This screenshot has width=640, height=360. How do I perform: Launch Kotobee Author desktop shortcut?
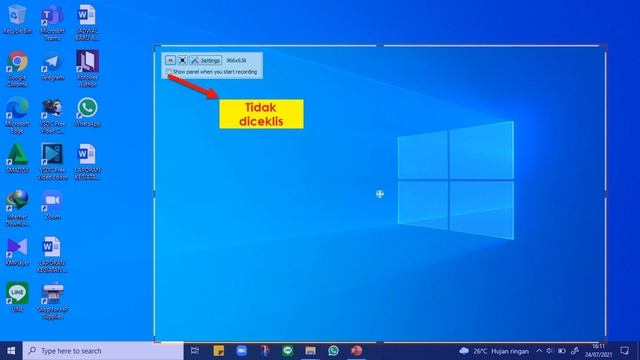tap(87, 69)
